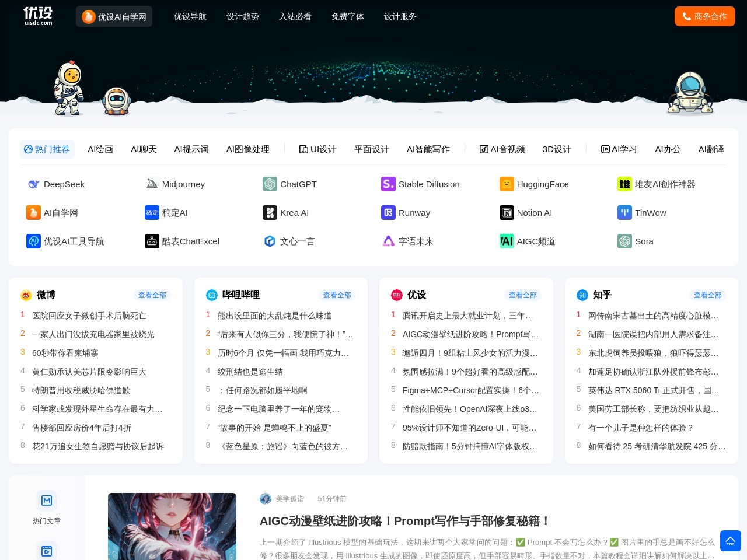Image resolution: width=747 pixels, height=560 pixels.
Task: Click the back-to-top arrow button
Action: click(x=730, y=541)
